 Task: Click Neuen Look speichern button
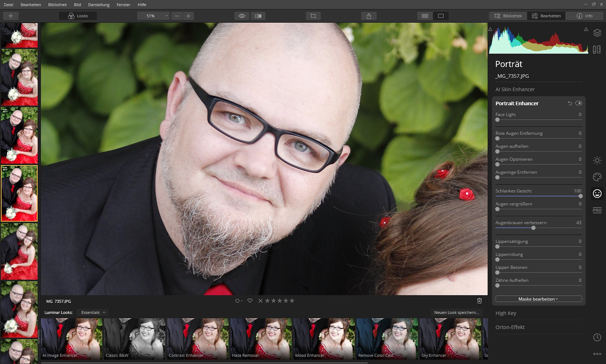456,313
